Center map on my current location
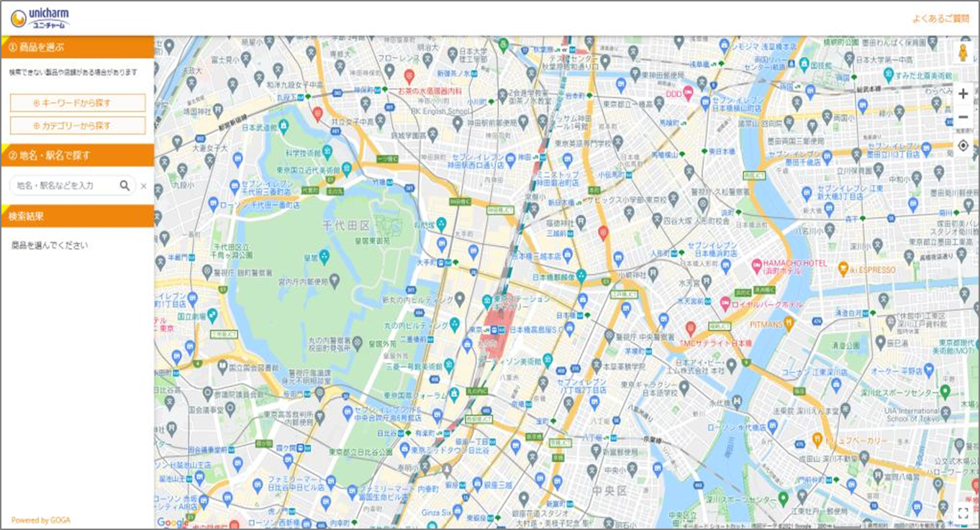 pos(963,146)
